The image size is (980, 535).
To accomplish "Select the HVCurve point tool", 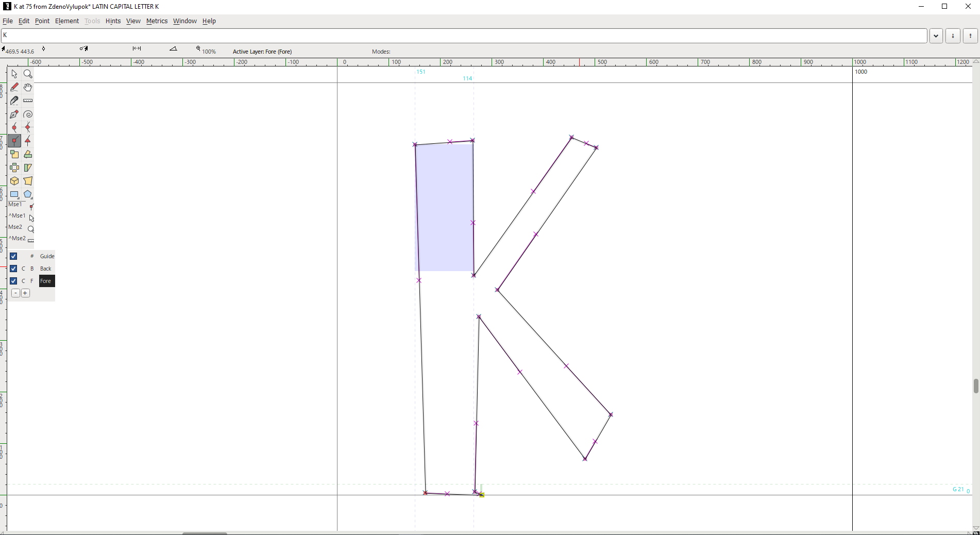I will click(x=28, y=128).
